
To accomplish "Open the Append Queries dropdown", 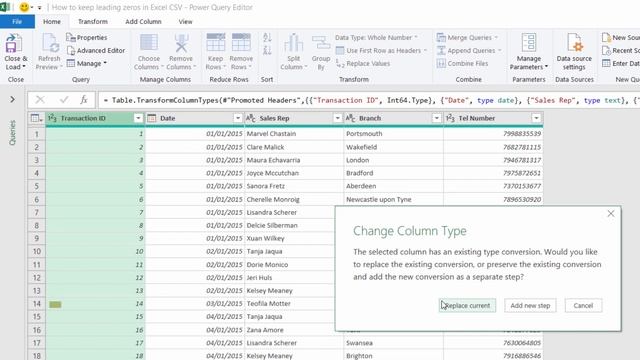I will (469, 51).
